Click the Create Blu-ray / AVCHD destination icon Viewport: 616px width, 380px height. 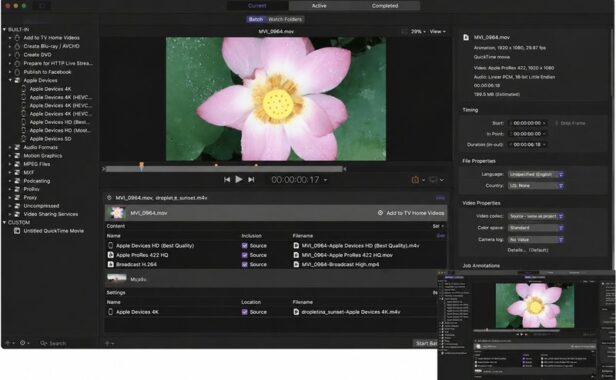pyautogui.click(x=17, y=46)
